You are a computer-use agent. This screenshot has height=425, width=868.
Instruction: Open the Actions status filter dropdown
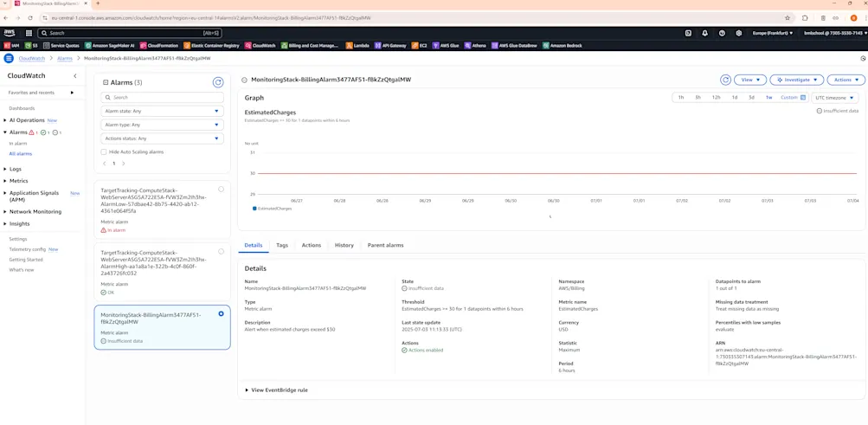click(x=162, y=138)
